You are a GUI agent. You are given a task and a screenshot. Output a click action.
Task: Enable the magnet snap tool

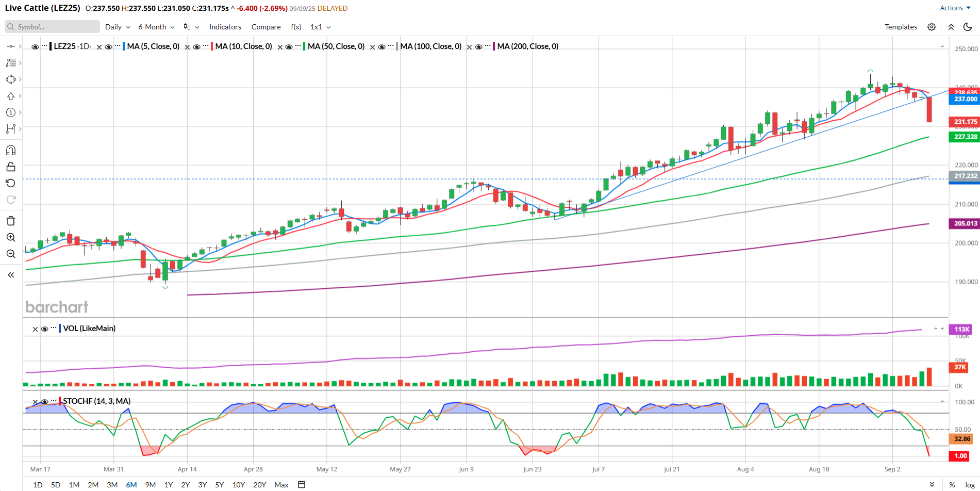click(11, 150)
